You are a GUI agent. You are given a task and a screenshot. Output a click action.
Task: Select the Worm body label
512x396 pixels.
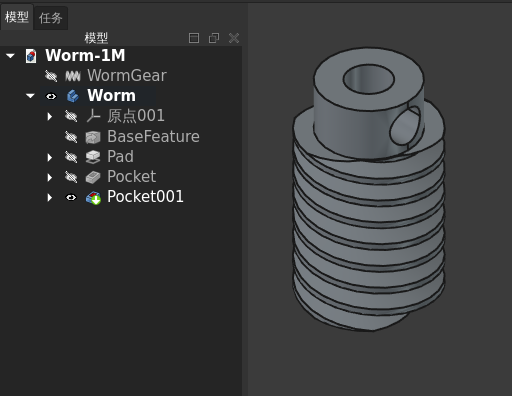click(111, 96)
